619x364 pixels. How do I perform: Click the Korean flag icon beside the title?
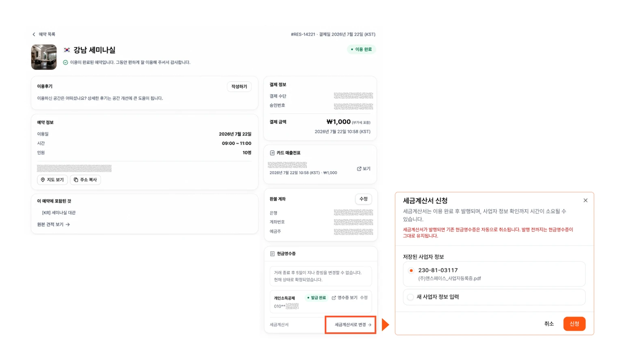67,50
